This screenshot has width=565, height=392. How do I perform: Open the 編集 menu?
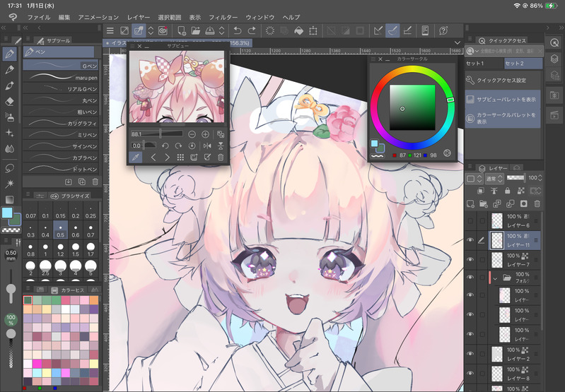(64, 17)
